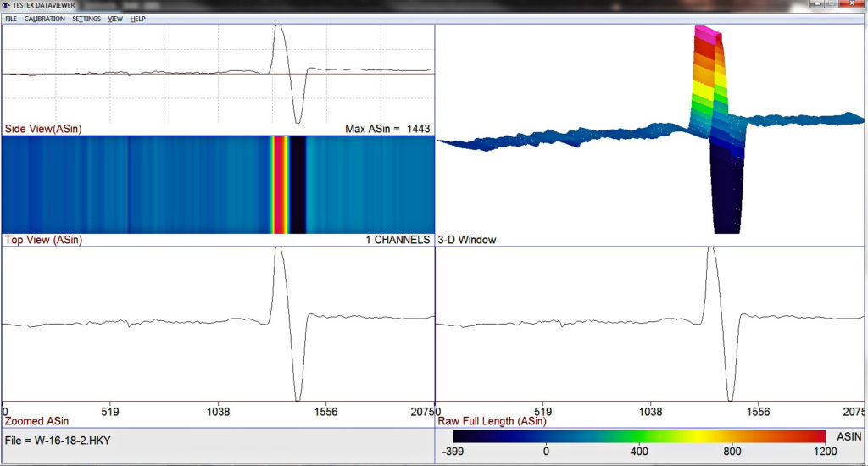This screenshot has height=466, width=868.
Task: Open the FILE menu
Action: (11, 19)
